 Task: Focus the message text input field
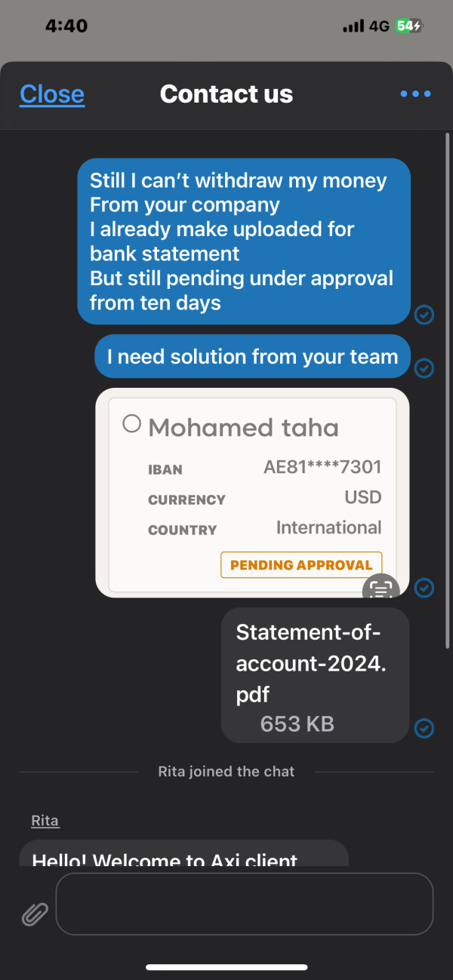point(245,904)
